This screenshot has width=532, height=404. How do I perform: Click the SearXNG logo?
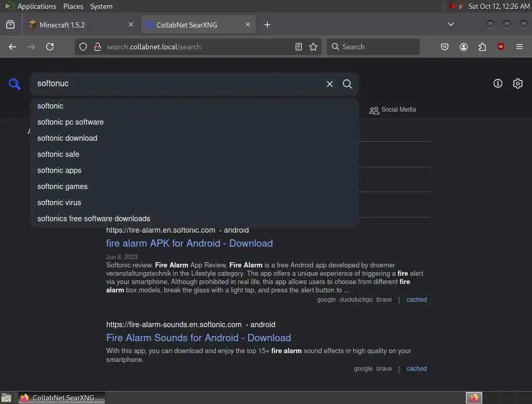tap(15, 84)
